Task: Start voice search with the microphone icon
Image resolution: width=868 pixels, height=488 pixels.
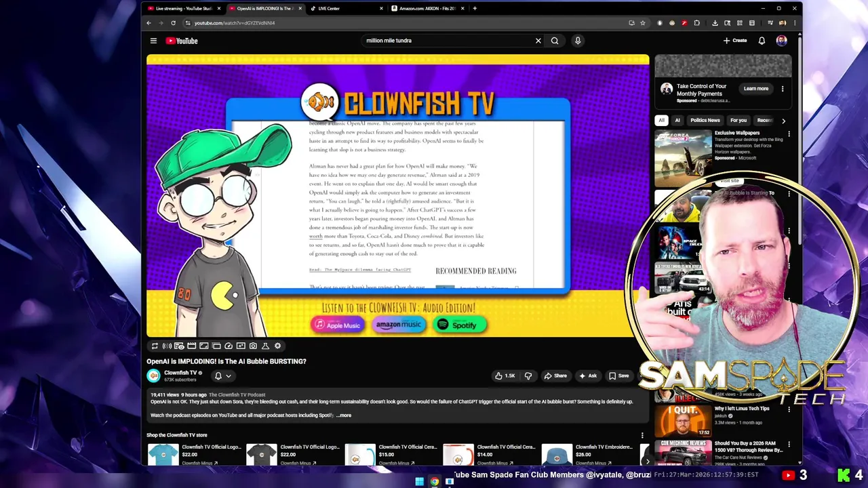Action: coord(578,41)
